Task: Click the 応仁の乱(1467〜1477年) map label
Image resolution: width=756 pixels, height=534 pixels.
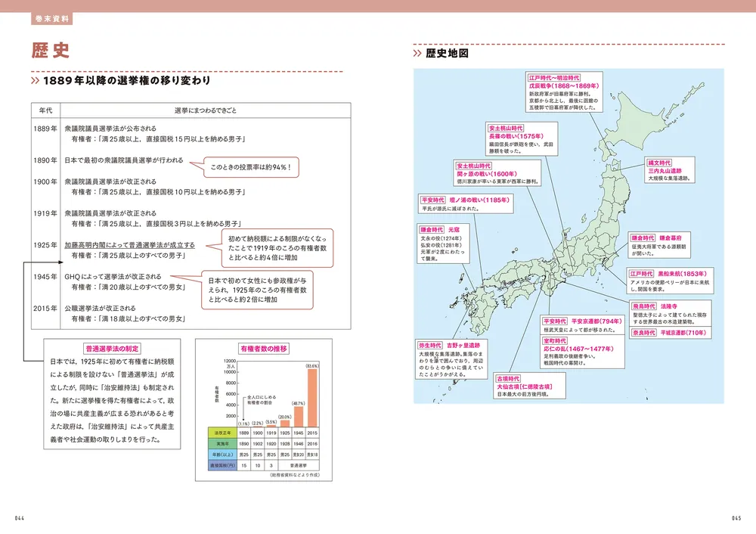Action: pyautogui.click(x=578, y=349)
